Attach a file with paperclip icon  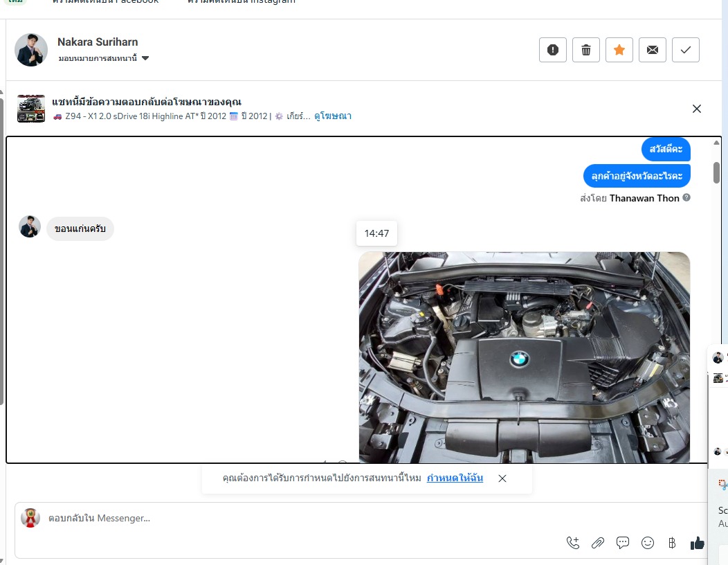click(x=597, y=543)
